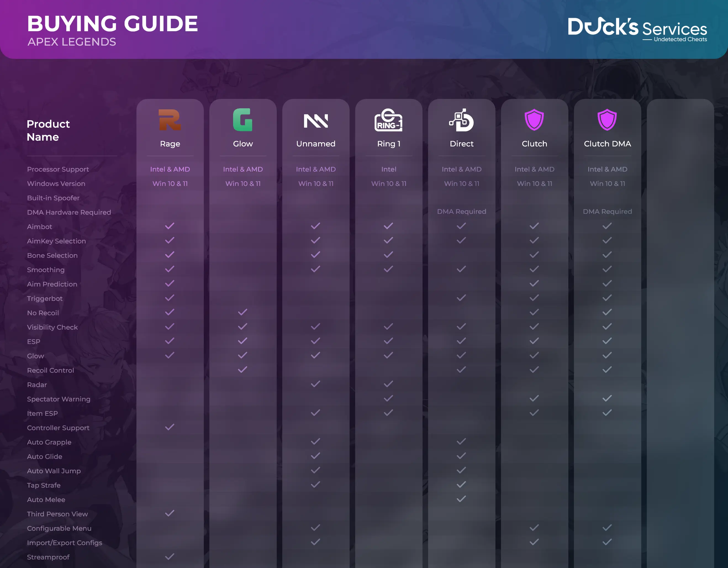Click the Built-in Spoofer row label

53,198
